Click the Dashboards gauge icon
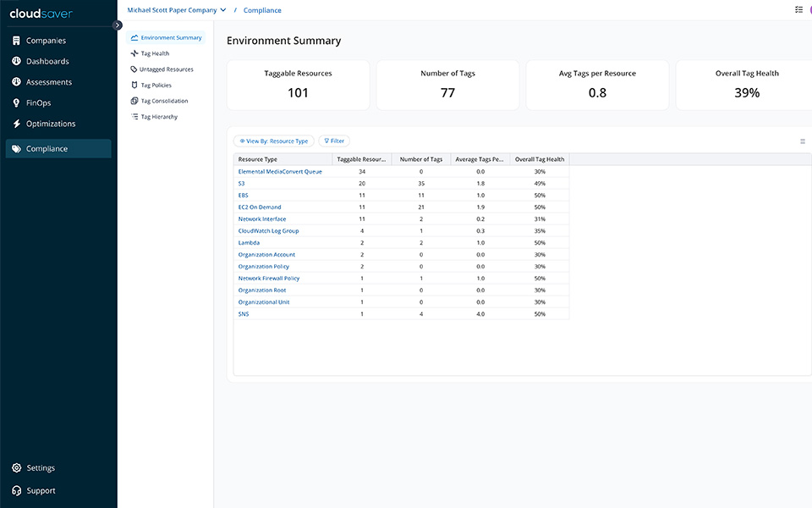 click(17, 61)
